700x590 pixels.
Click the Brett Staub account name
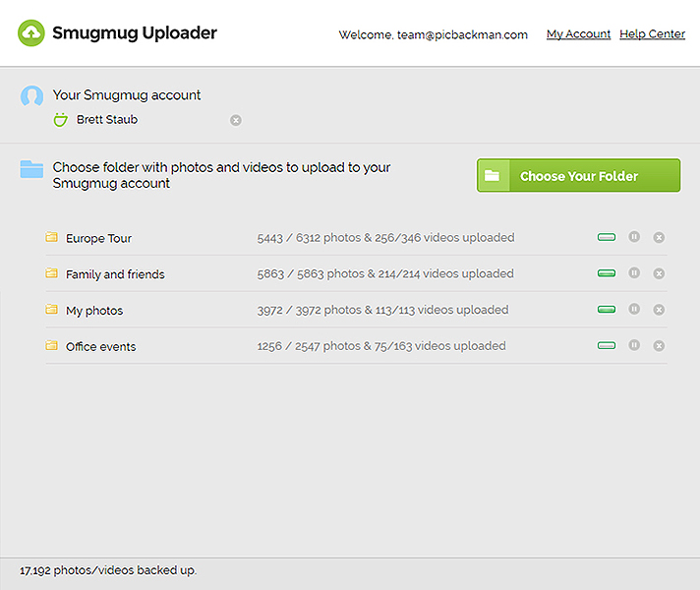tap(107, 120)
